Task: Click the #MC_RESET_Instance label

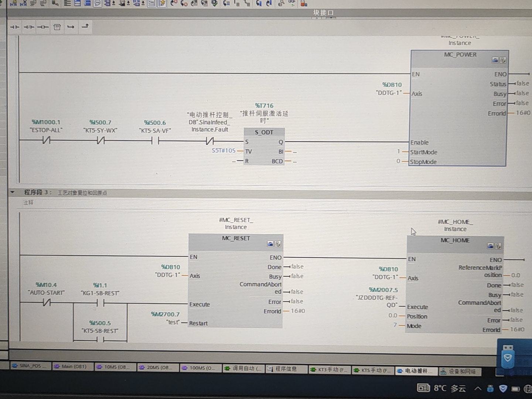Action: [236, 224]
